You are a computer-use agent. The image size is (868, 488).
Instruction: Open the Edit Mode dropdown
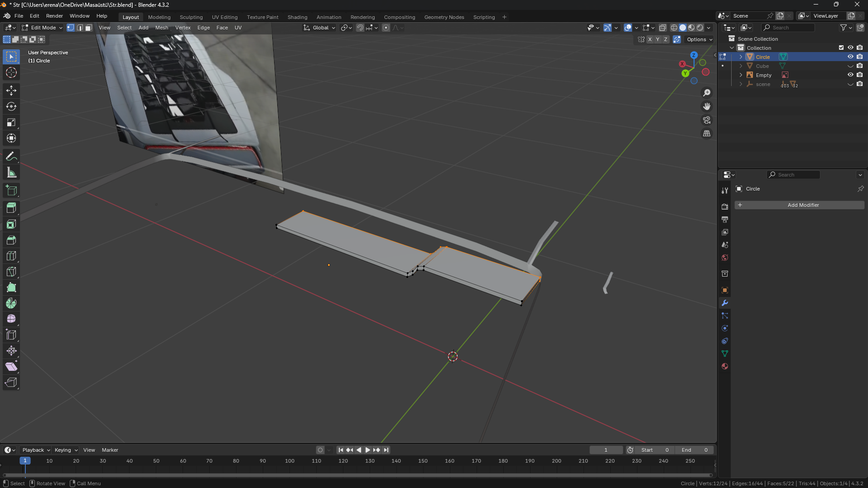42,28
